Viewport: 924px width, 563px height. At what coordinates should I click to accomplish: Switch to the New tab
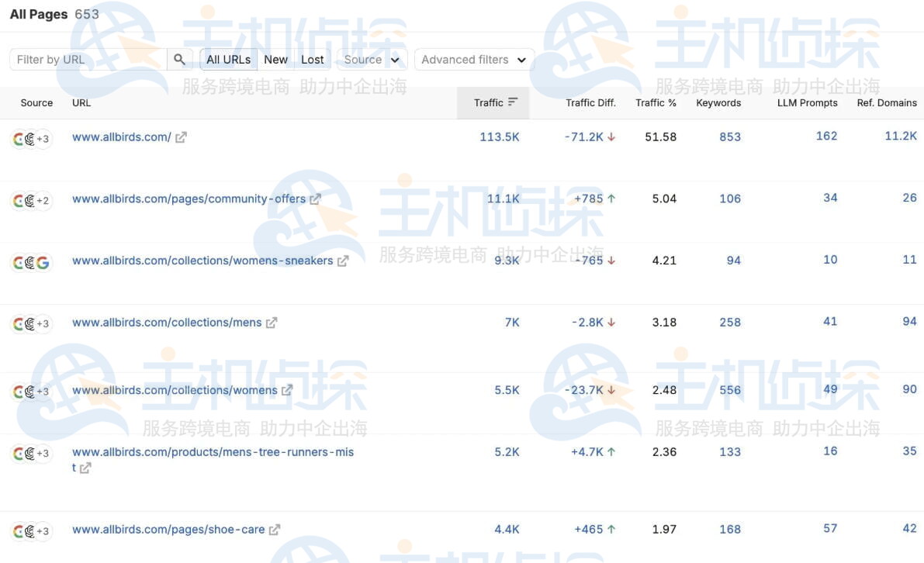point(275,60)
